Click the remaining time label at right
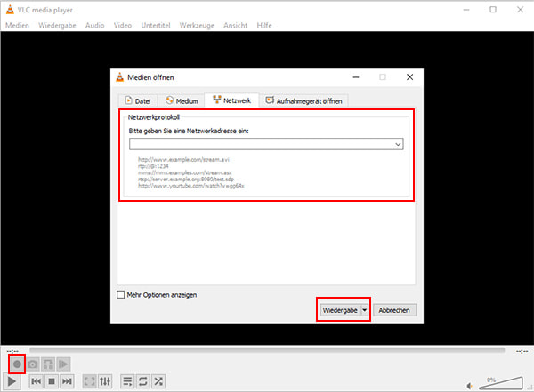 click(x=522, y=351)
